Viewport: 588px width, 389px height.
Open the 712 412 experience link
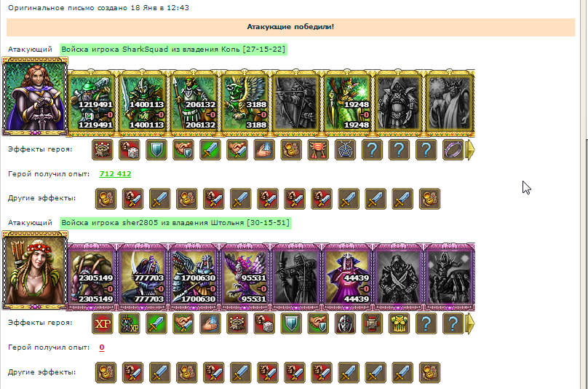pyautogui.click(x=115, y=174)
